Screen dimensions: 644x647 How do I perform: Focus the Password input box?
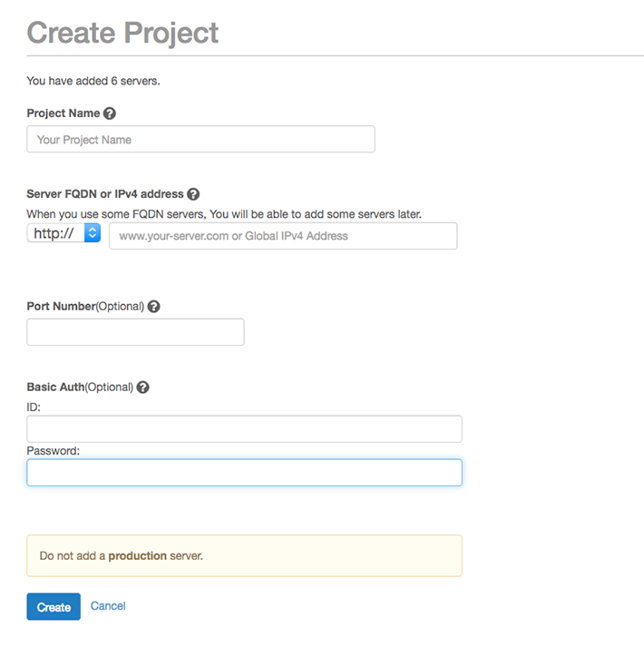coord(244,473)
